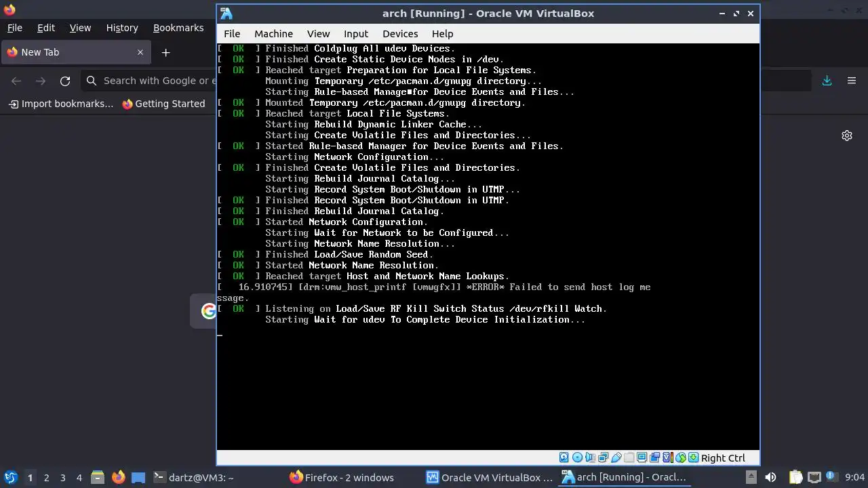
Task: Click the Firefox forward arrow
Action: [41, 81]
